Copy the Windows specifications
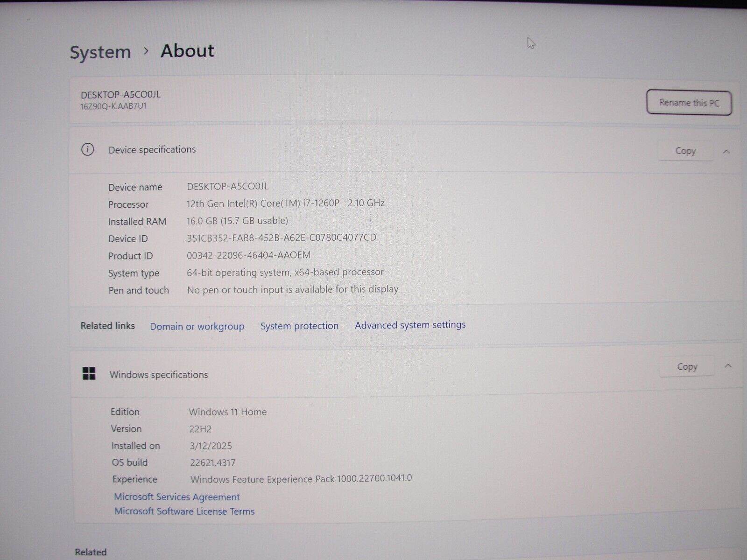Image resolution: width=747 pixels, height=560 pixels. (x=687, y=367)
